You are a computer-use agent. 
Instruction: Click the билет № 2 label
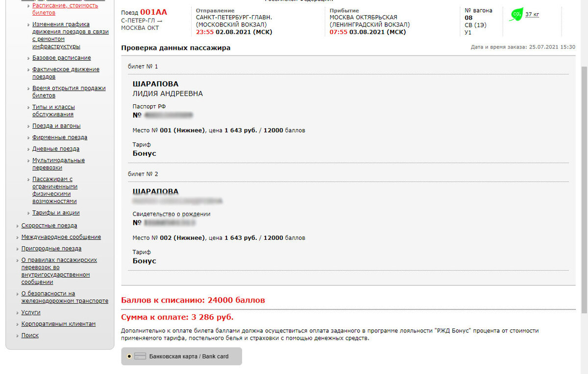click(x=143, y=174)
